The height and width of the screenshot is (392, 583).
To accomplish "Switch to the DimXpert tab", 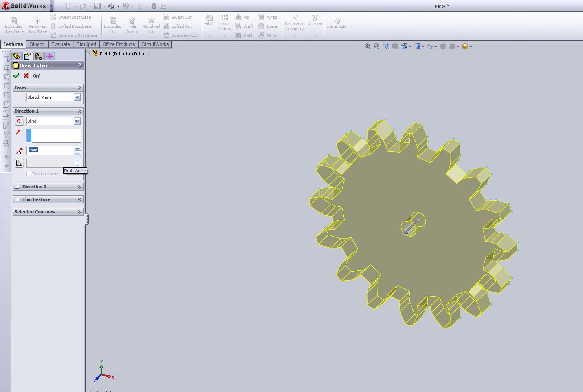I will click(x=86, y=44).
